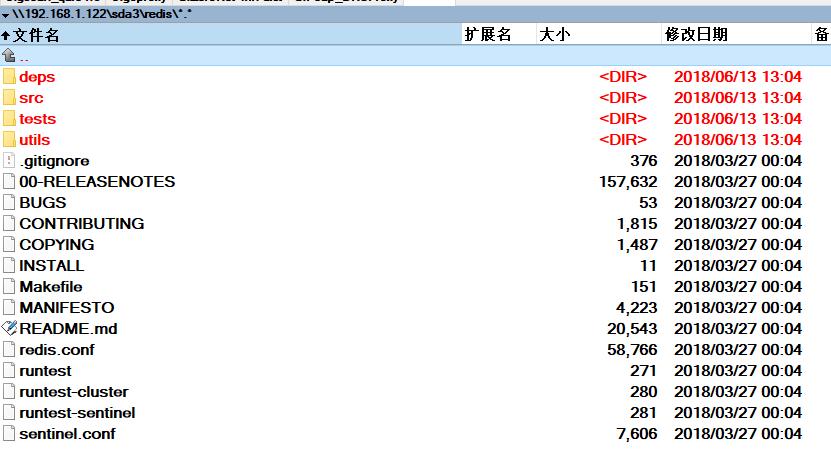Sort by 大小 column header

[598, 35]
